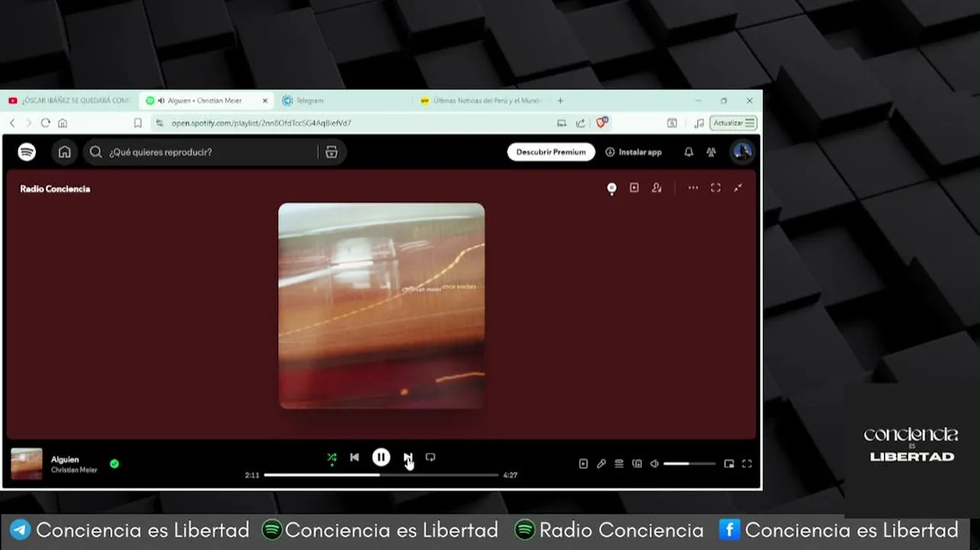980x550 pixels.
Task: Select the Alguien • Christian Meier tab
Action: 202,101
